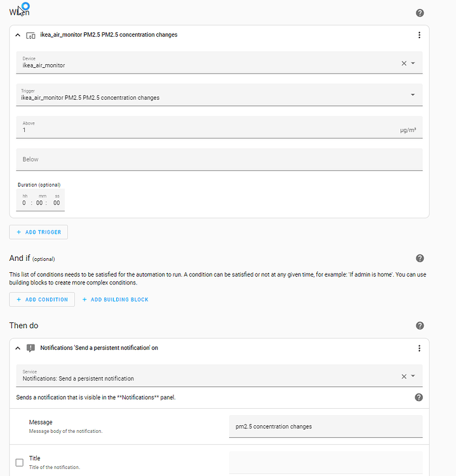
Task: Clear the ikea_air_monitor device selection
Action: (404, 63)
